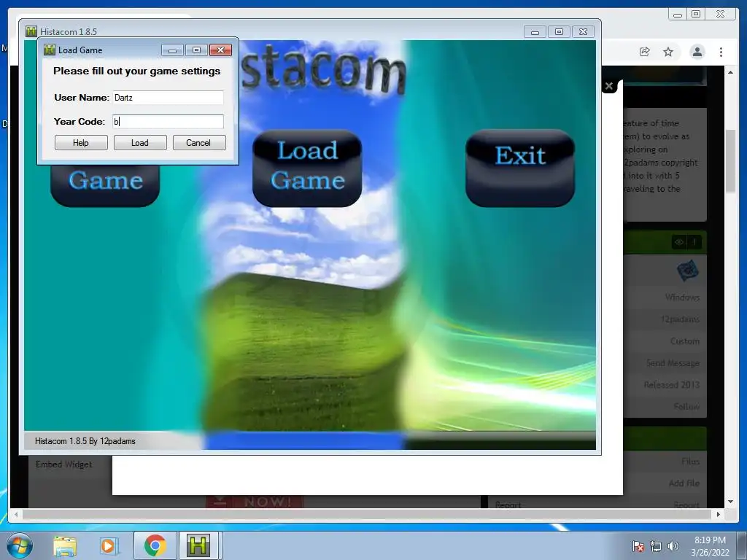Click the horizontal scrollbar left arrow
Screen dimensions: 747x560
click(x=16, y=514)
